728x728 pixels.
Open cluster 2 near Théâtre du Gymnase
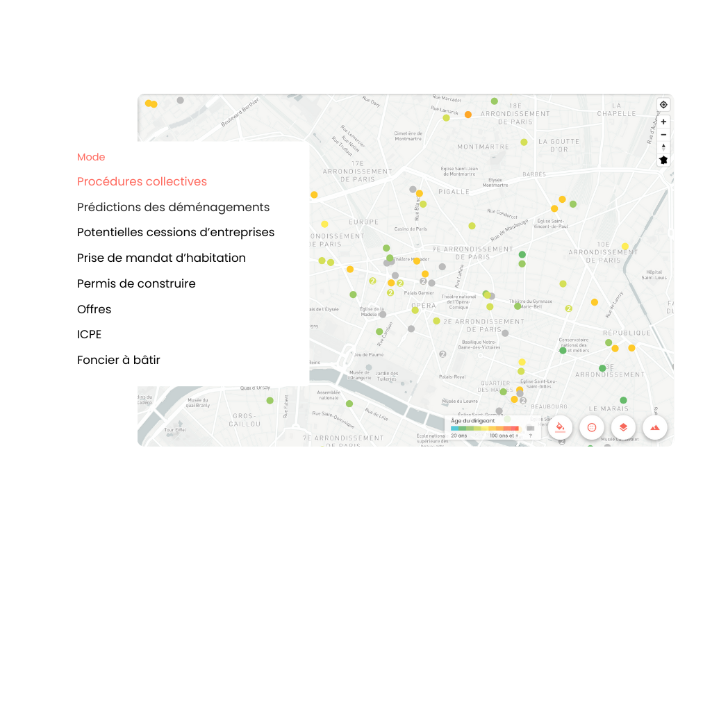[x=568, y=308]
